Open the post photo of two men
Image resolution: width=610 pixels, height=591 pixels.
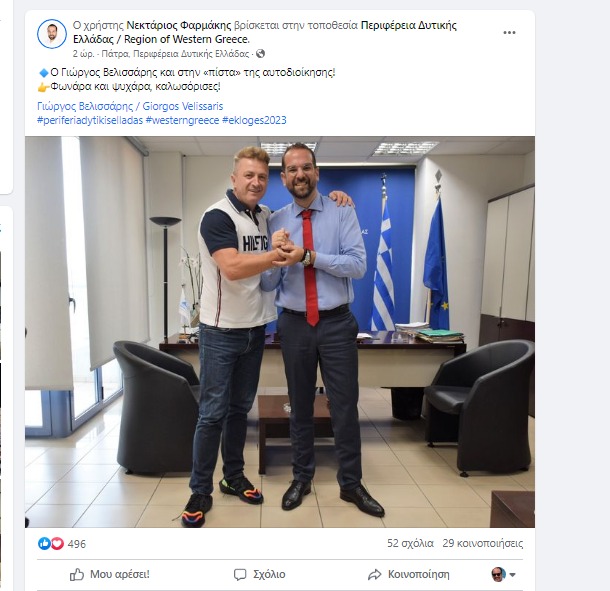(x=280, y=332)
